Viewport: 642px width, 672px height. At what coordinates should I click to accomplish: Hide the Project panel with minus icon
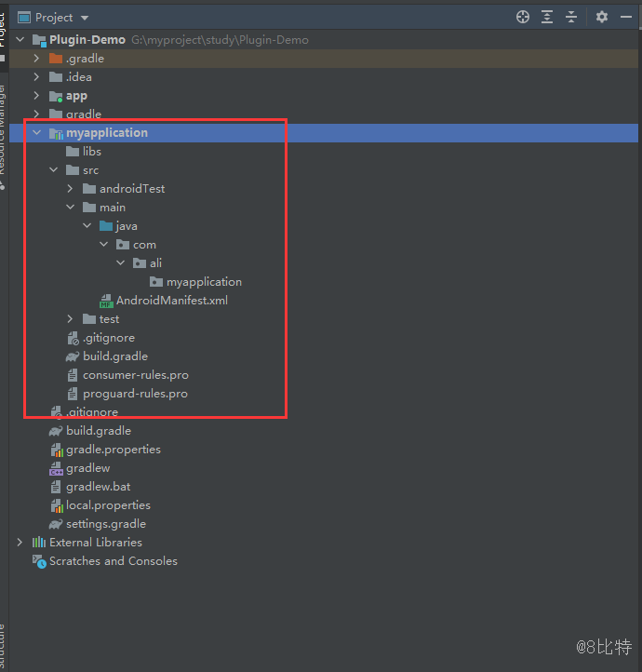click(x=626, y=17)
